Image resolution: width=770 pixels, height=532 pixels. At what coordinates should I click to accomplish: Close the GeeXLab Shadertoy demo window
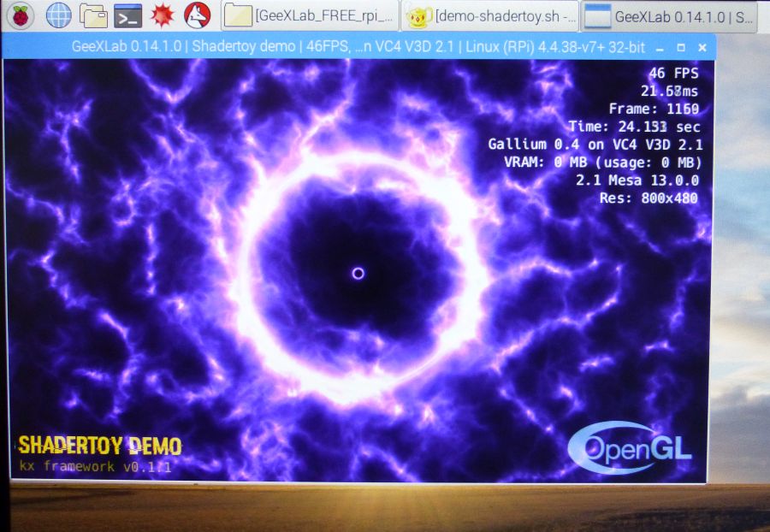click(x=702, y=48)
